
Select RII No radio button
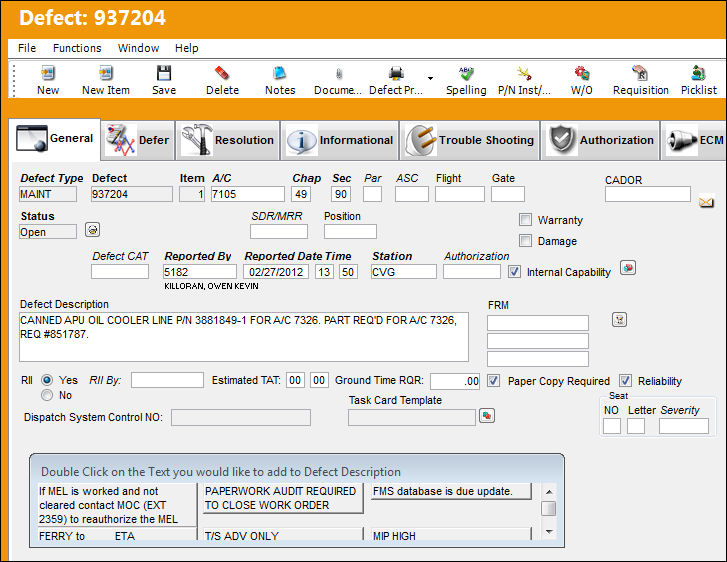(x=47, y=395)
